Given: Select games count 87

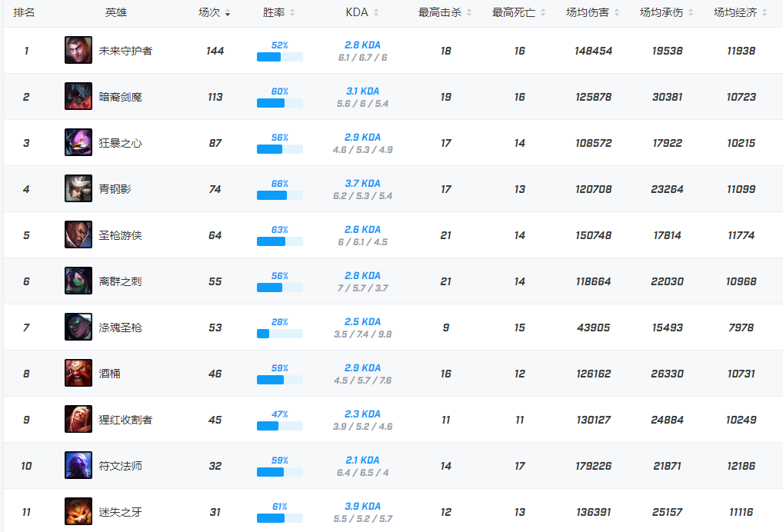Looking at the screenshot, I should click(x=215, y=143).
